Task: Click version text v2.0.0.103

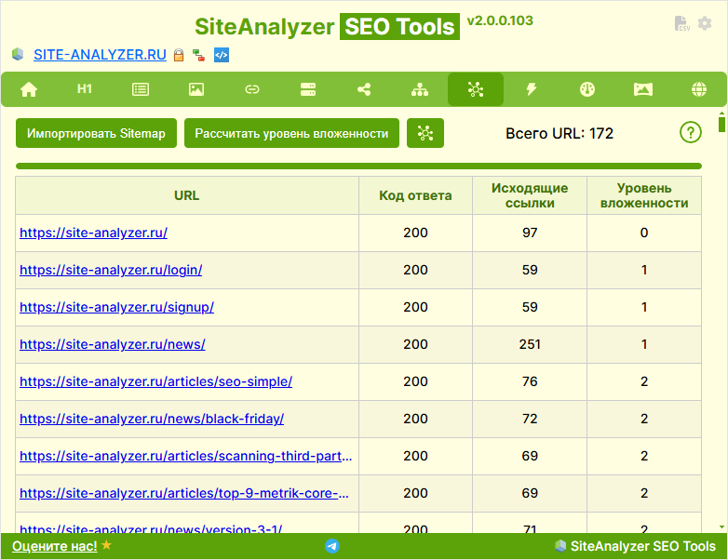Action: click(500, 20)
